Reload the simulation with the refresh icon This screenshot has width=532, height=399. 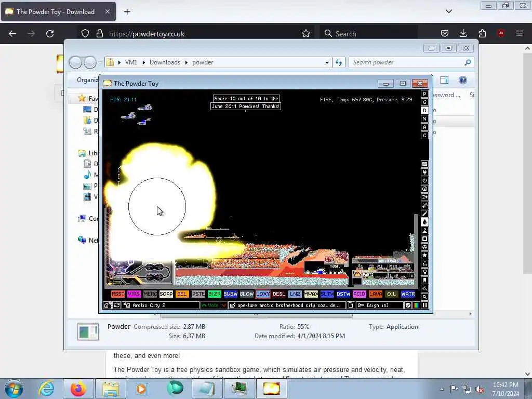tap(117, 305)
